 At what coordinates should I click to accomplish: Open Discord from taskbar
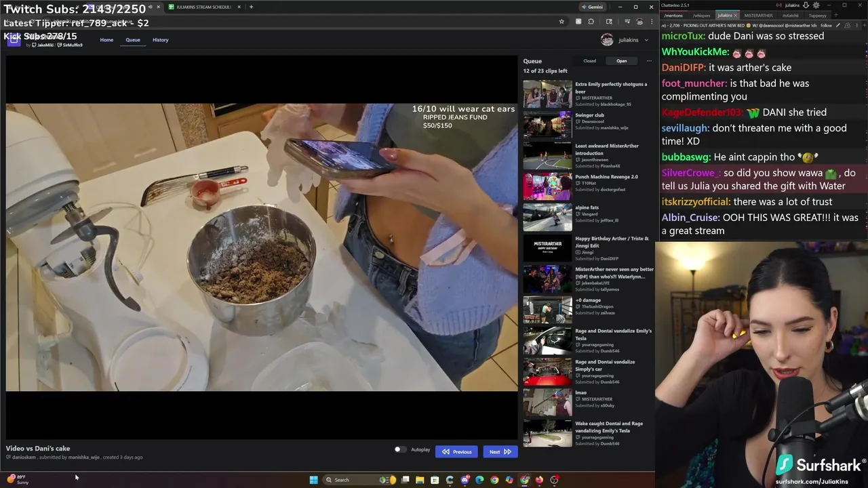[x=465, y=480]
